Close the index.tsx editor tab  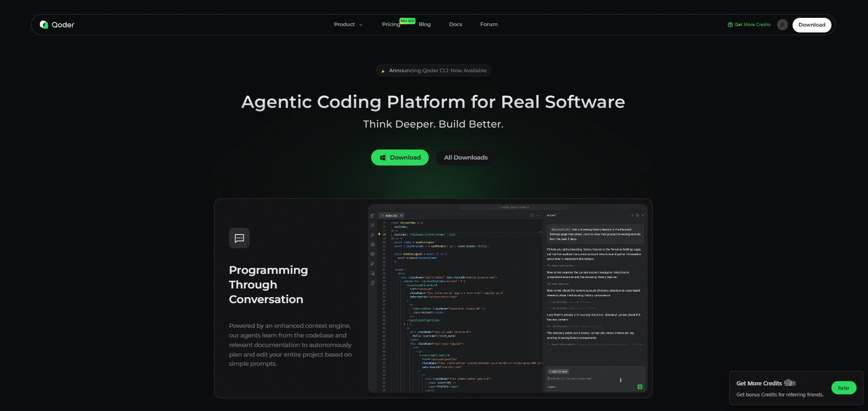pyautogui.click(x=401, y=215)
